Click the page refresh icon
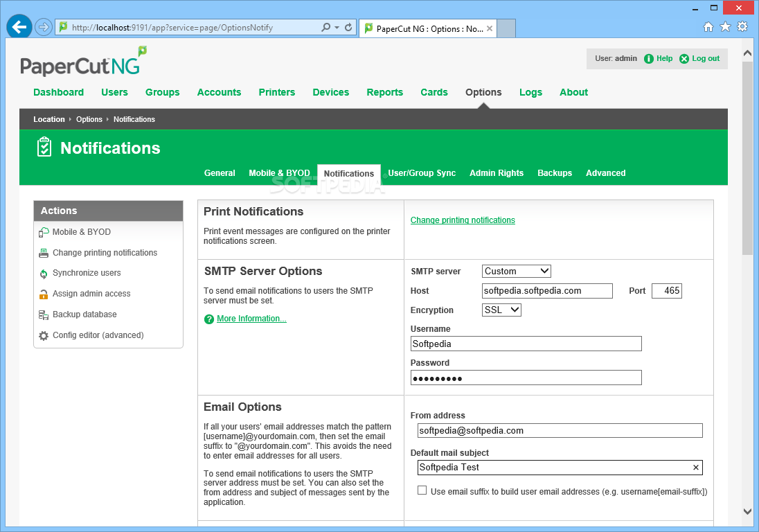Viewport: 759px width, 532px height. click(348, 27)
